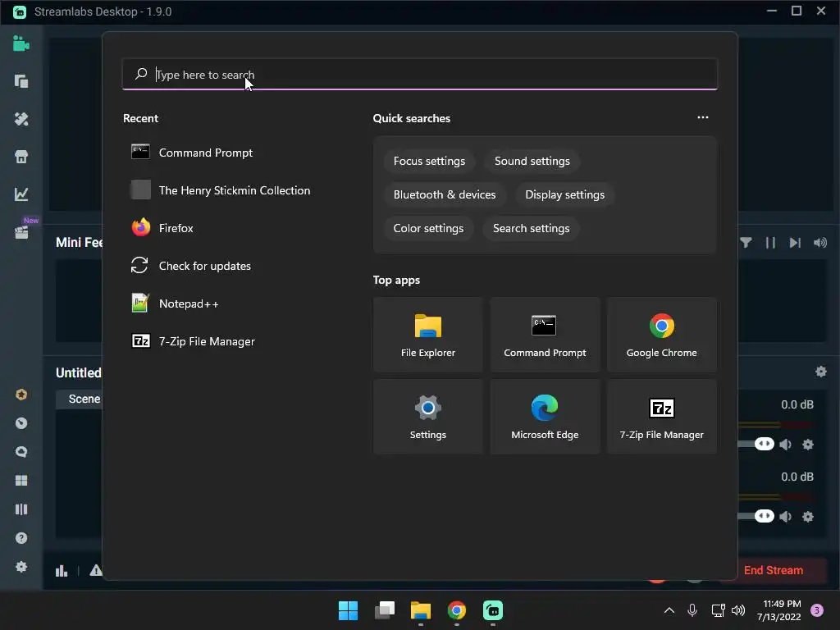Filter Mini Feed events with the funnel icon
Viewport: 840px width, 630px height.
(x=746, y=243)
